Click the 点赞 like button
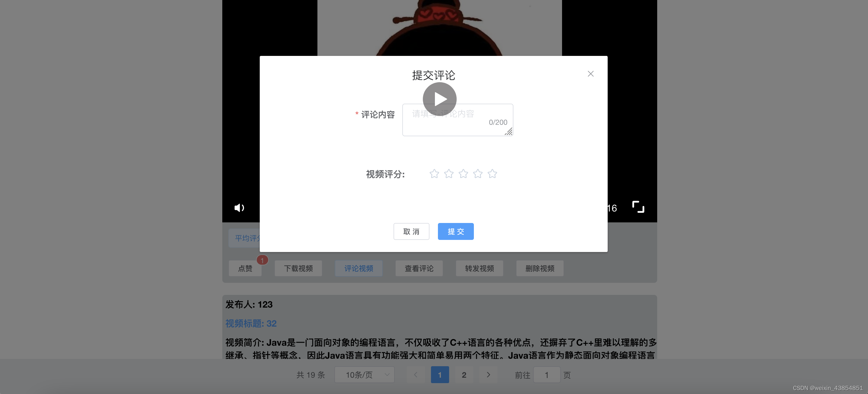Screen dimensions: 868x394 coord(245,268)
